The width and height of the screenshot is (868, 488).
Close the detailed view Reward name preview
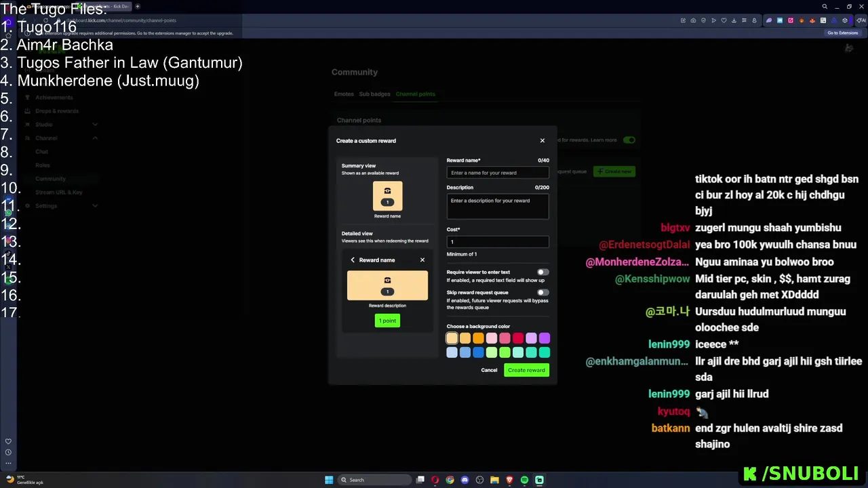pos(422,260)
